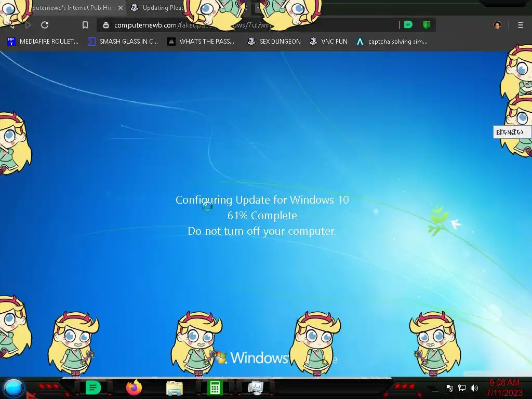This screenshot has height=399, width=532.
Task: Open the Calculator from the taskbar
Action: (215, 388)
